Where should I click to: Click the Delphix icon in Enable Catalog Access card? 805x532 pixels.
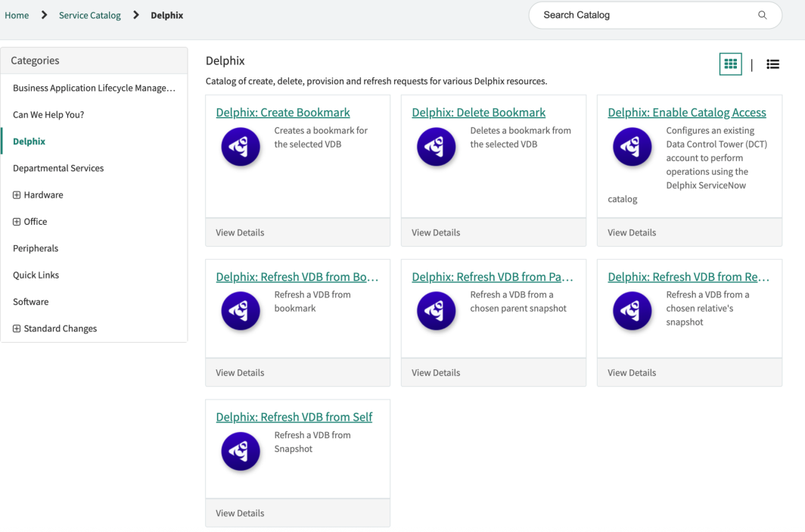[x=632, y=147]
